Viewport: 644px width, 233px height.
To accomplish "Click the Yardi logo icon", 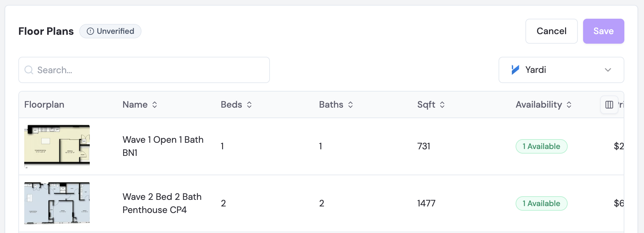I will (x=515, y=70).
